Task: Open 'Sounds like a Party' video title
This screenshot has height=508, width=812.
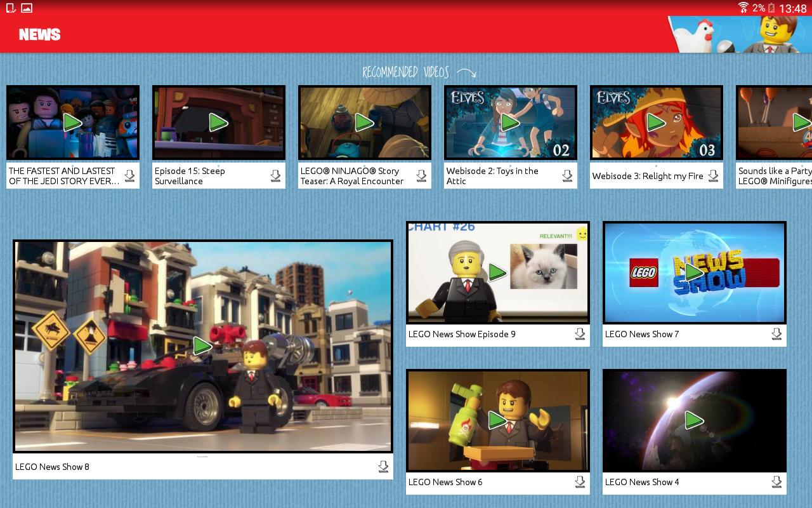Action: [x=775, y=176]
